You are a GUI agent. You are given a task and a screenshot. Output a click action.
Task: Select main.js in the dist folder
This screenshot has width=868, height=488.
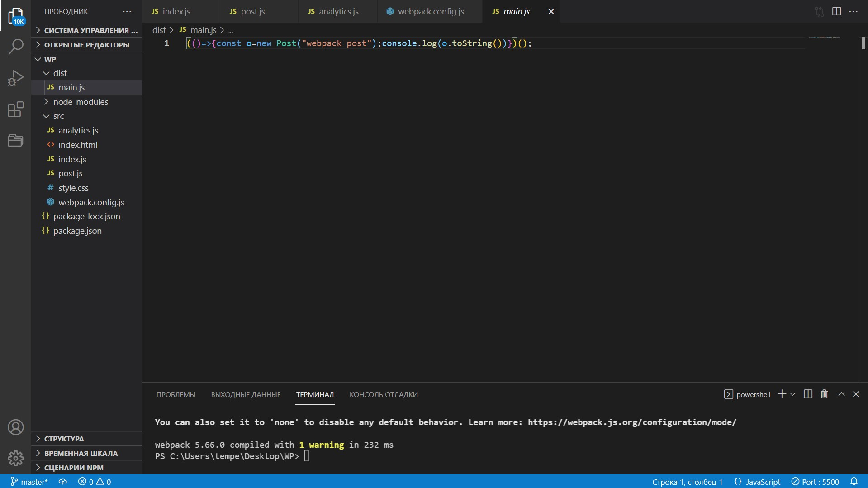86,87
